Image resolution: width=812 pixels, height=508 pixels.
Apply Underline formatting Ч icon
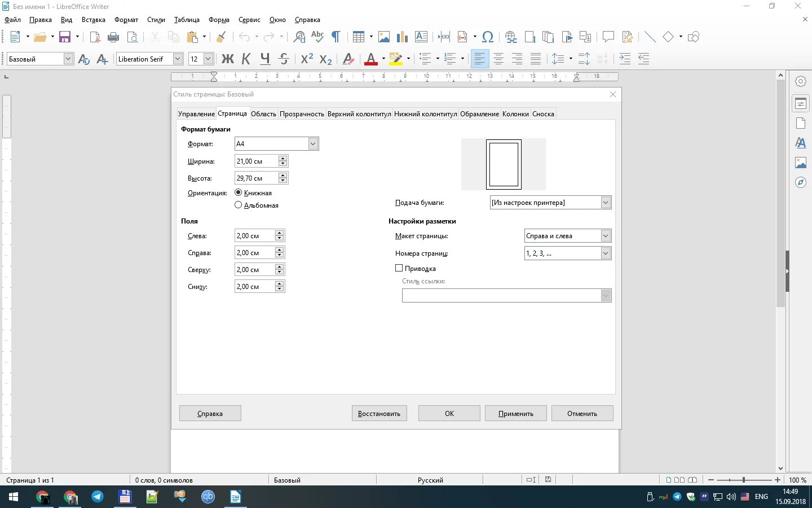pos(265,59)
